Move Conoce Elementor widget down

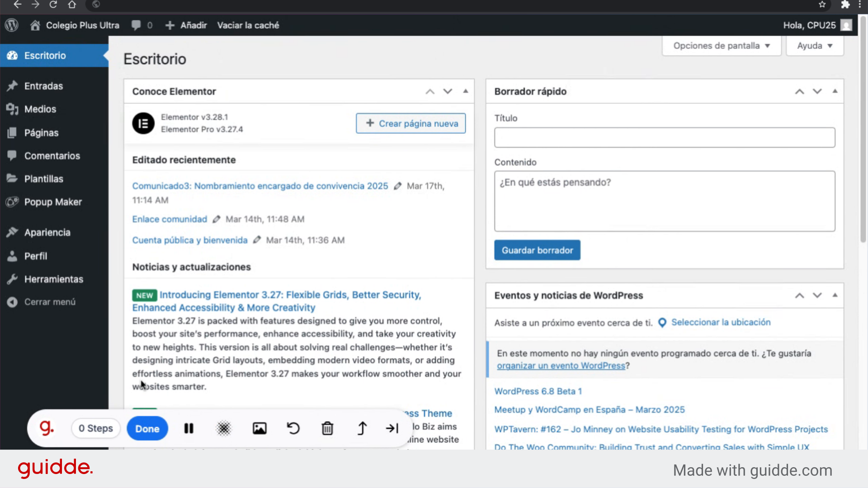click(x=448, y=92)
